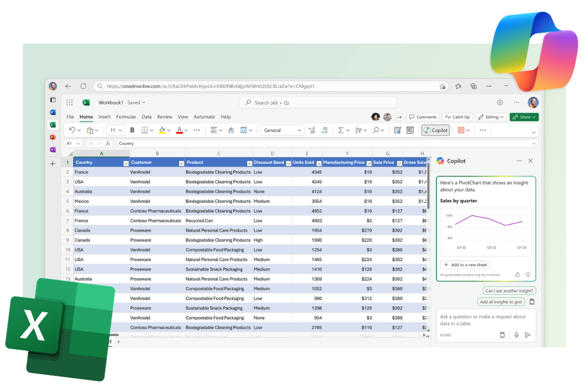Open OneNote from the browser sidebar
The height and width of the screenshot is (389, 588).
53,150
